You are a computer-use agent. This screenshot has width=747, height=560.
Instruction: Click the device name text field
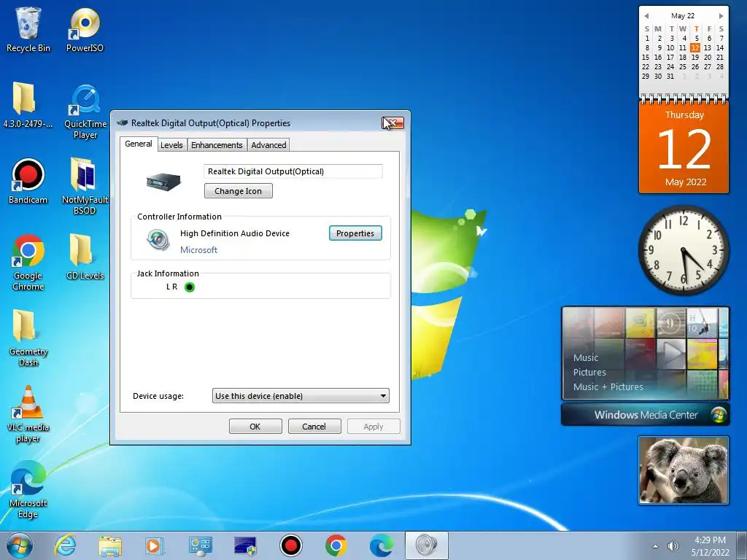click(x=293, y=171)
